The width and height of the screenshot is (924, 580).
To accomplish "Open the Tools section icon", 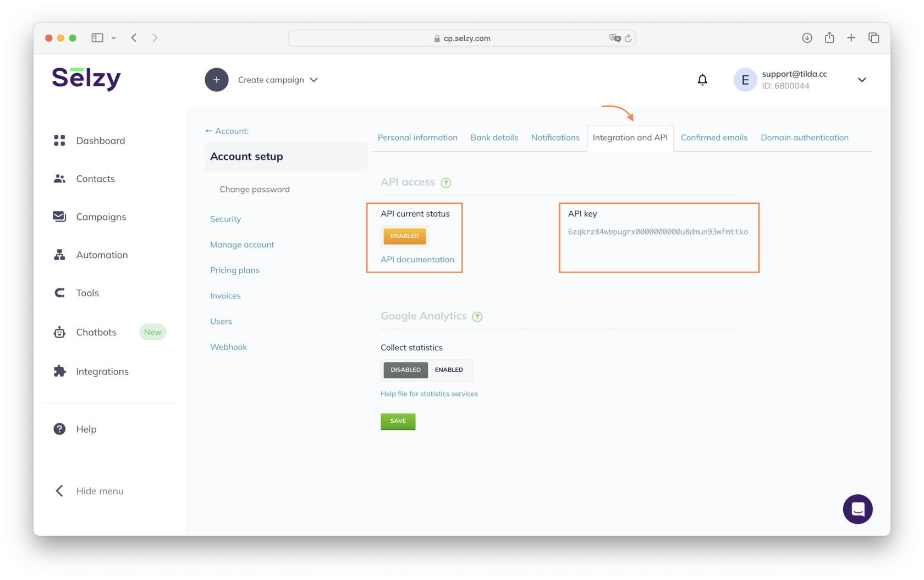I will point(59,292).
